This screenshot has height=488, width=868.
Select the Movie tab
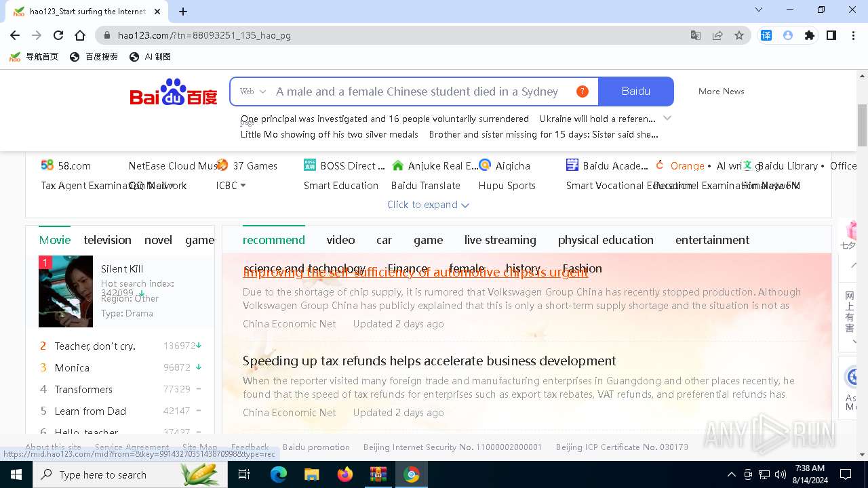tap(55, 240)
